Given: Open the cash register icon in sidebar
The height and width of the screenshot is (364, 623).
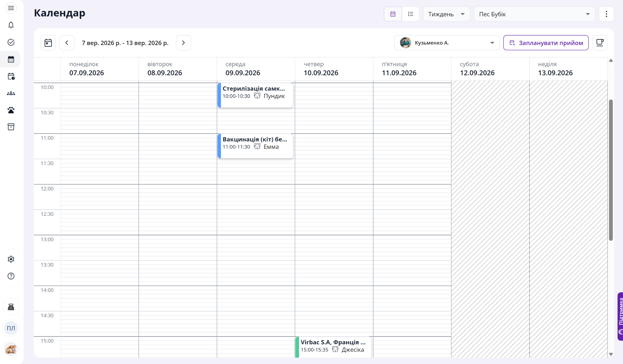Looking at the screenshot, I should coord(11,307).
